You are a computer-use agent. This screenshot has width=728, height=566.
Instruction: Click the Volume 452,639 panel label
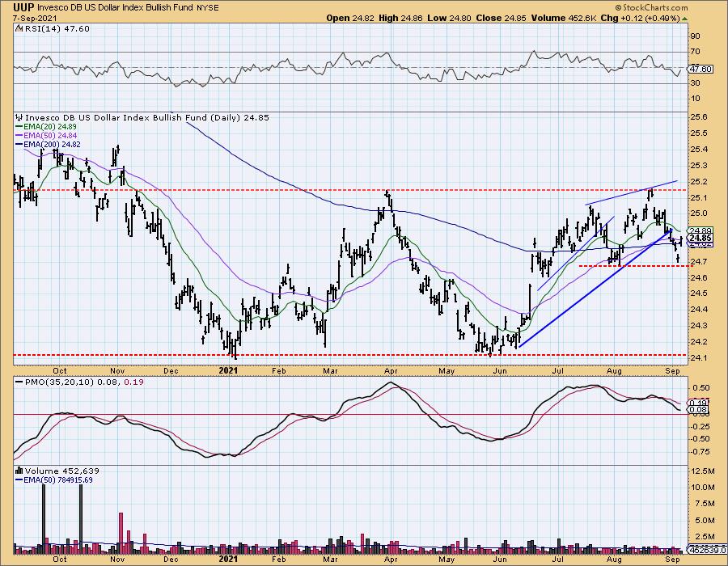click(61, 471)
